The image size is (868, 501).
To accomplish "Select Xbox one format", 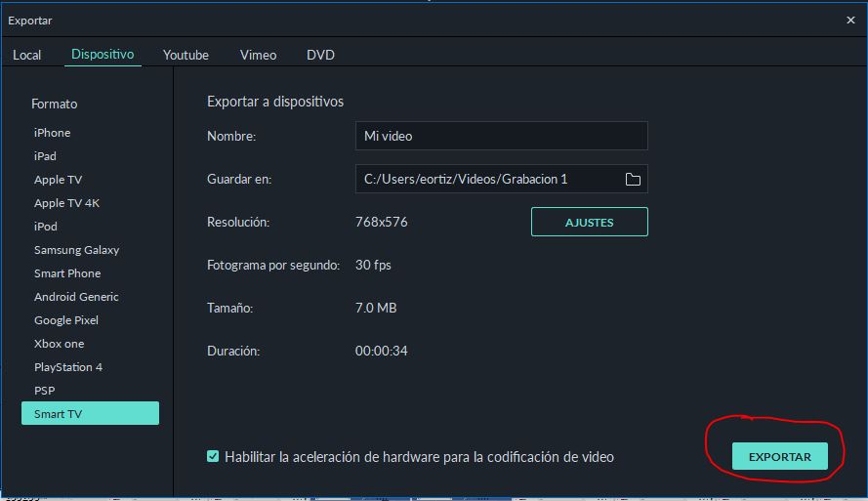I will click(59, 343).
